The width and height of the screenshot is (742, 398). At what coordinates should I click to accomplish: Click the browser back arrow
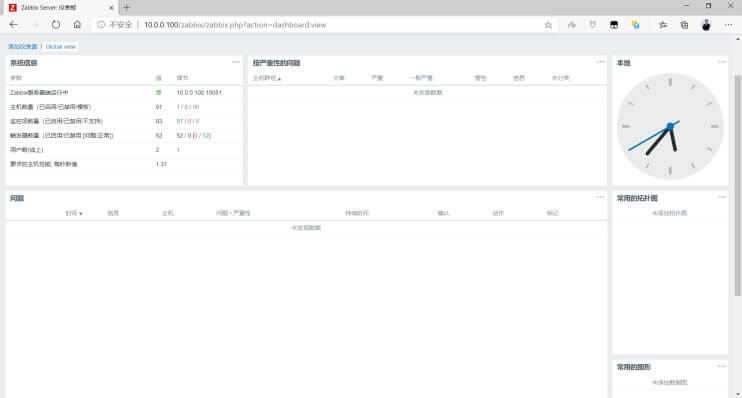(x=13, y=25)
